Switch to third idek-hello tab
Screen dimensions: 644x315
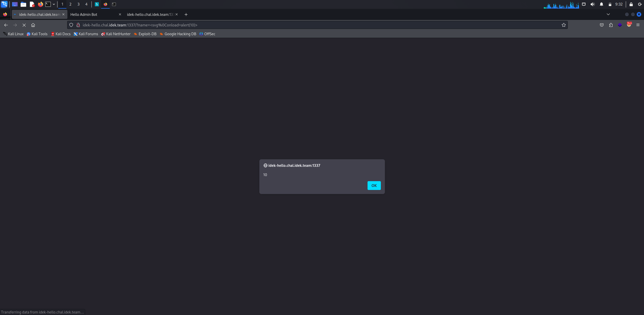[150, 14]
